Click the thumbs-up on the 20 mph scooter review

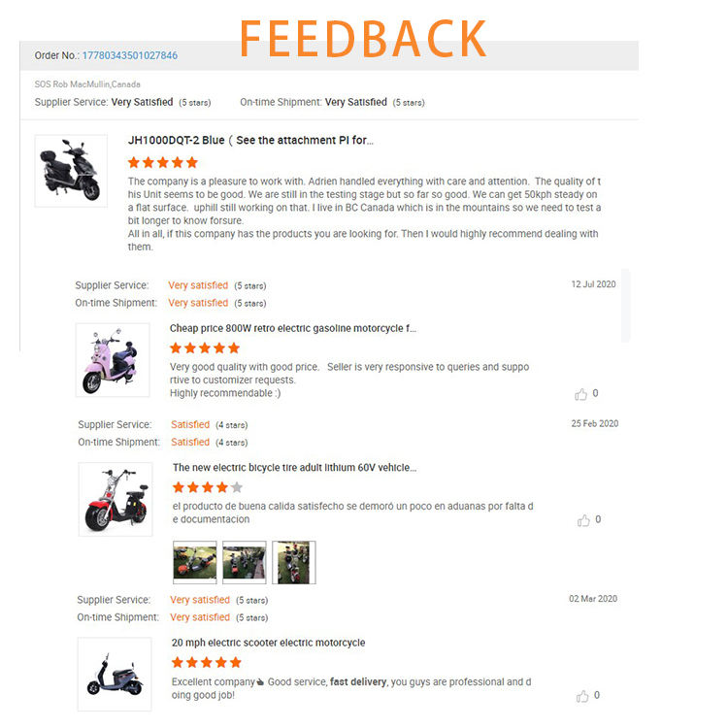click(582, 696)
